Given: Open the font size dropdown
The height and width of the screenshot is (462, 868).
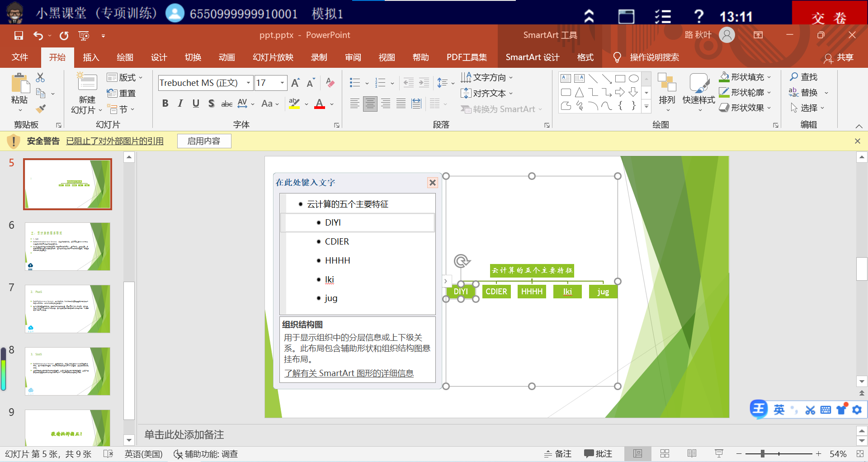Looking at the screenshot, I should tap(283, 83).
